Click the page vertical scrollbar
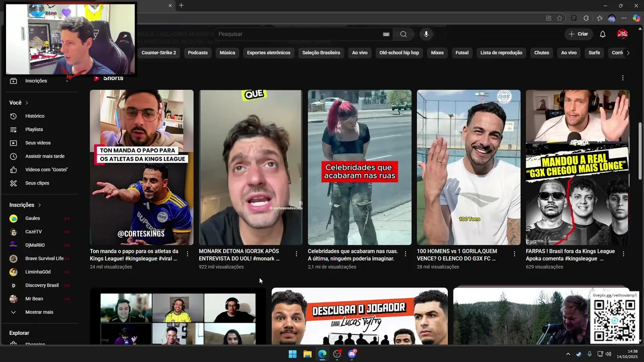Image resolution: width=644 pixels, height=362 pixels. [x=640, y=150]
